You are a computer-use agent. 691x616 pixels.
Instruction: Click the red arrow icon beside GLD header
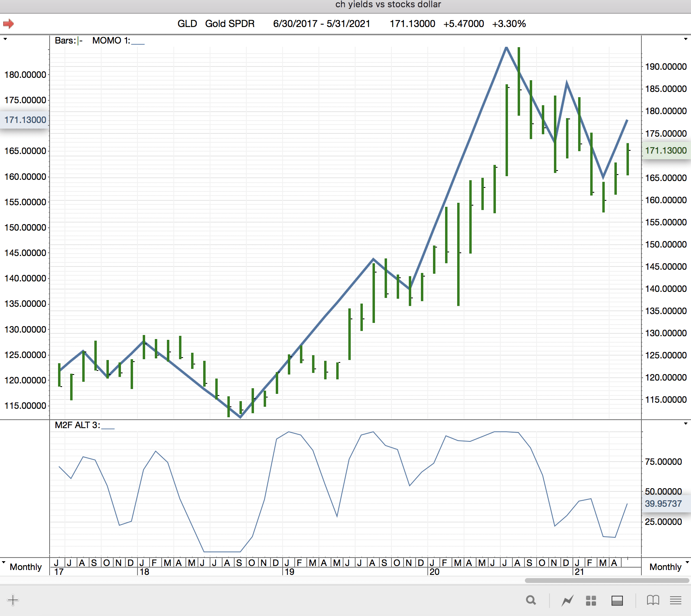pos(8,24)
